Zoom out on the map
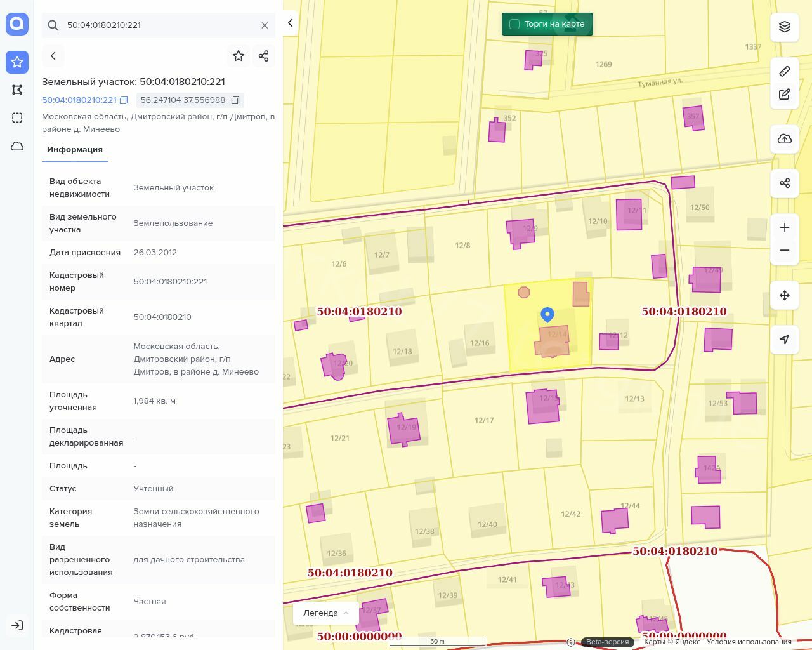 785,250
